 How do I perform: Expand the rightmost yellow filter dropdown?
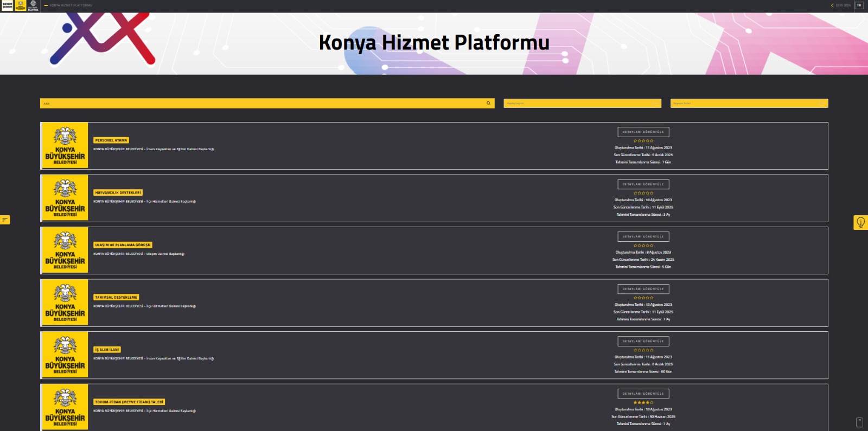click(x=749, y=103)
